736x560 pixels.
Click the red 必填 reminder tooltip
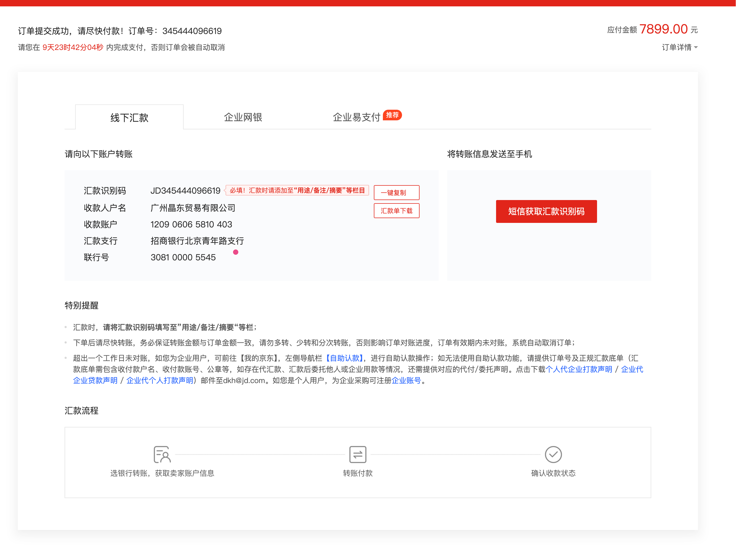click(297, 190)
